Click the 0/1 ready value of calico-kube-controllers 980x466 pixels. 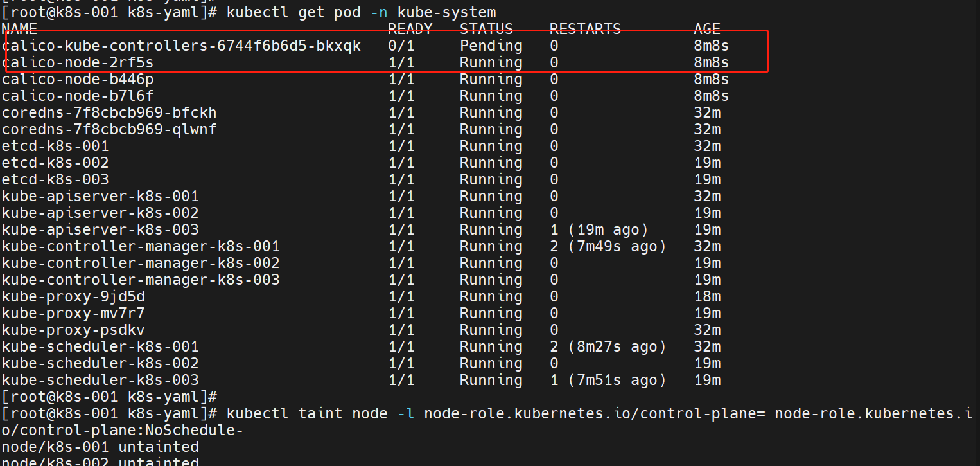[x=401, y=46]
